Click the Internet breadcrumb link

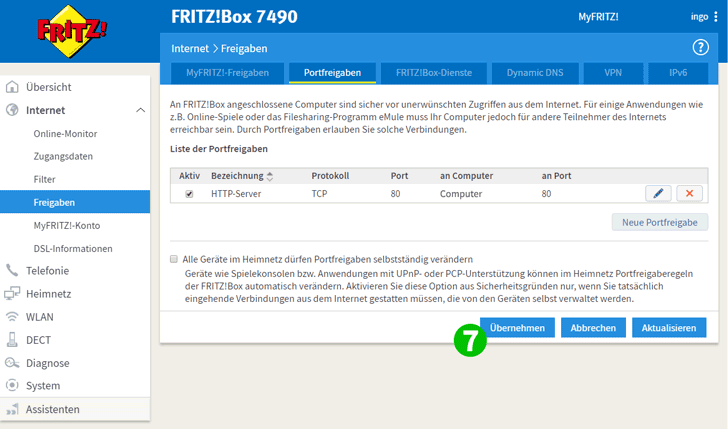point(190,48)
